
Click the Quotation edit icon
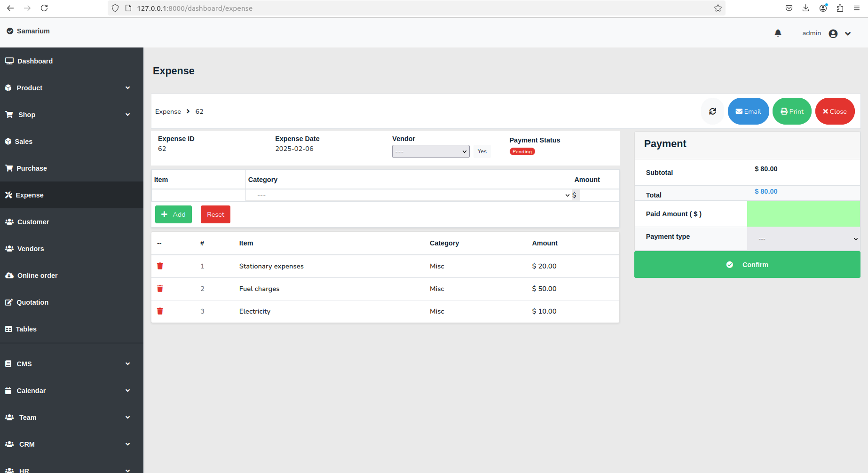pos(9,302)
